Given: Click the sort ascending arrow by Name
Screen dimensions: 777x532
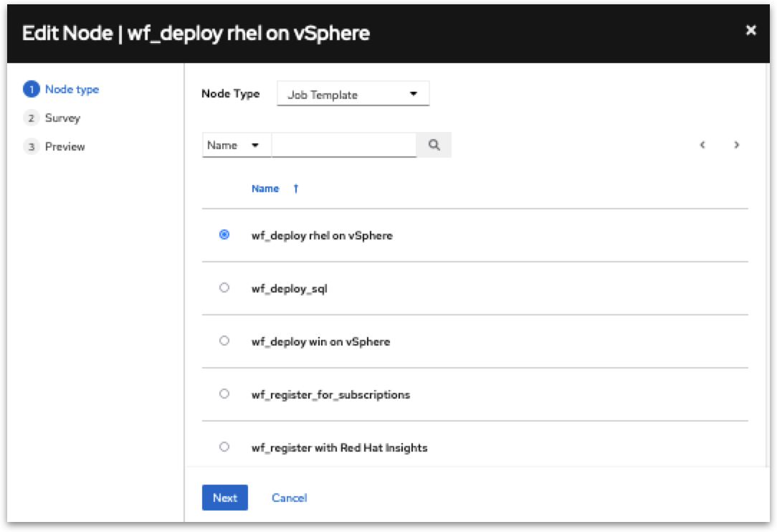Looking at the screenshot, I should click(x=295, y=189).
